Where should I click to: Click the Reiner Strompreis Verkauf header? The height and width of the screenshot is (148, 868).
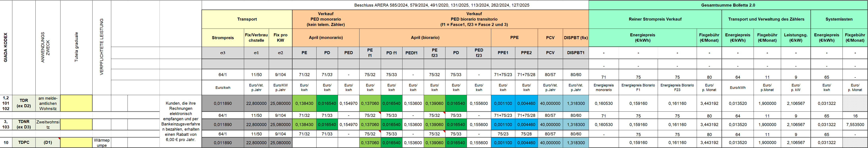(x=655, y=19)
